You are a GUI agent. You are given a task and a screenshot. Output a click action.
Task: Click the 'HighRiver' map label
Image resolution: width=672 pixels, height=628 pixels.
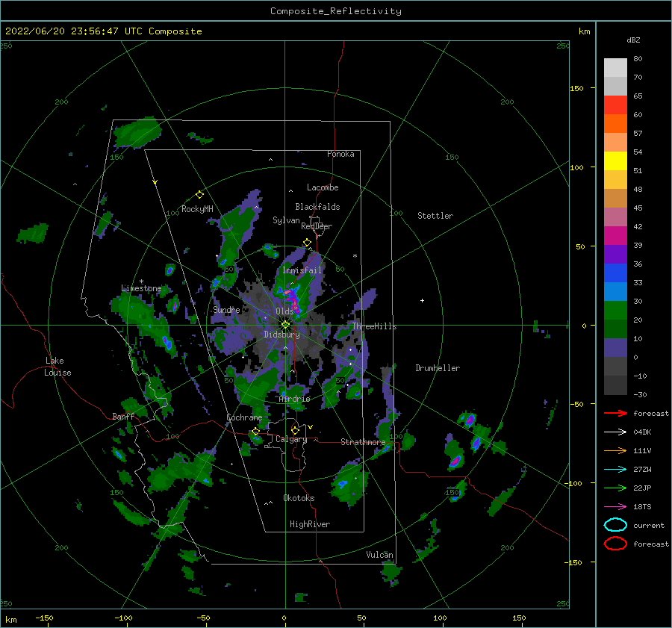[310, 524]
